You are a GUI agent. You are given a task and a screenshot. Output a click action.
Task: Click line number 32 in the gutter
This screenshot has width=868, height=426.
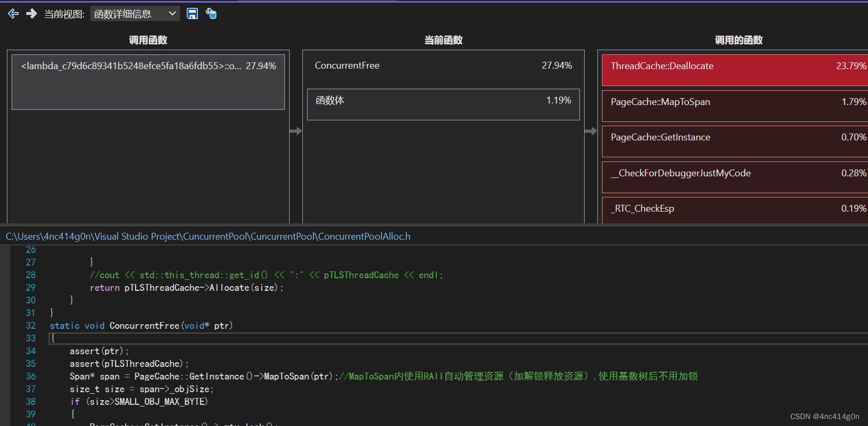[31, 326]
